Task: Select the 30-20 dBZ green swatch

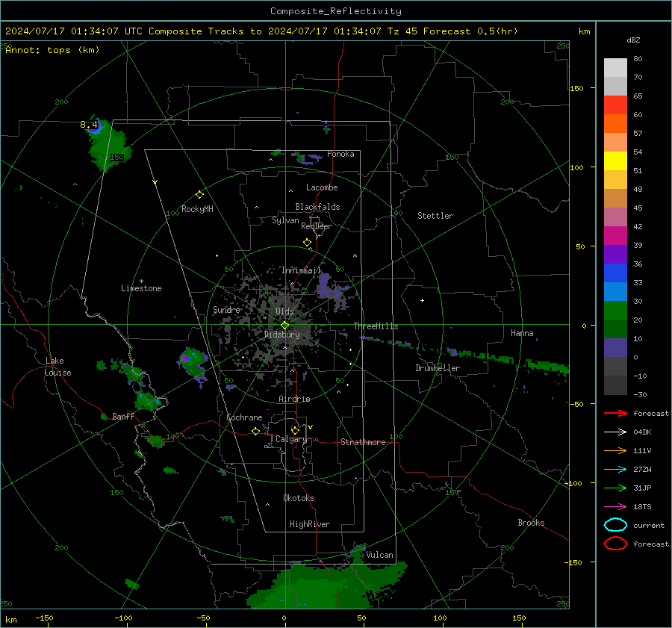Action: tap(615, 311)
